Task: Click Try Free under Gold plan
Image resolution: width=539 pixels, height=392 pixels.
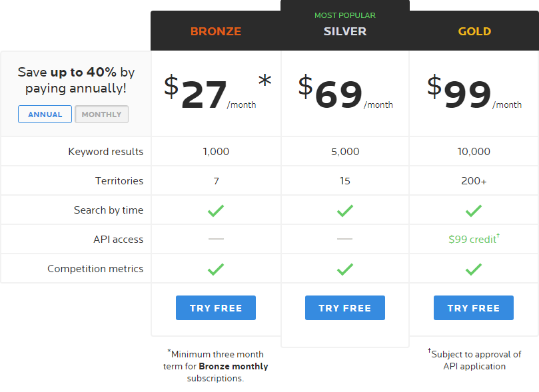Action: [x=474, y=308]
